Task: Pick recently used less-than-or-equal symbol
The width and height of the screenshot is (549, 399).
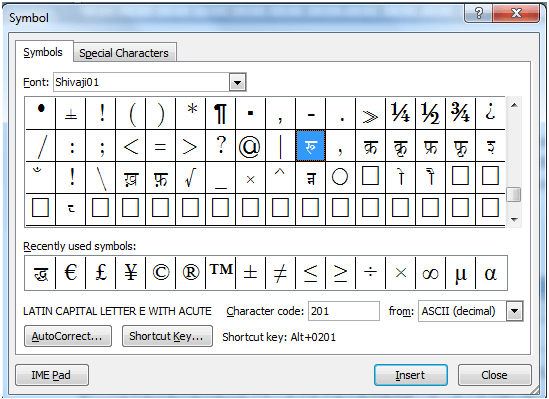Action: tap(310, 273)
